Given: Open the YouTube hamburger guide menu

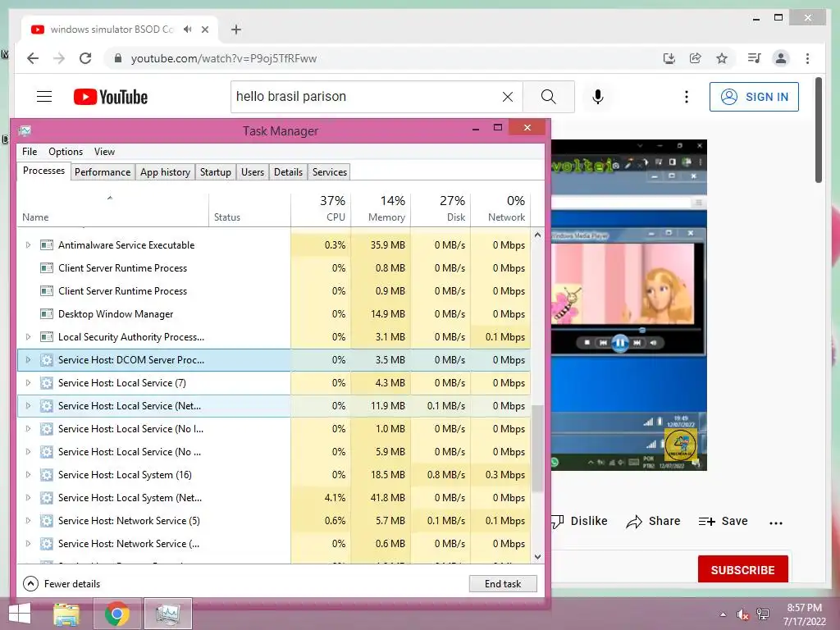Looking at the screenshot, I should (x=44, y=97).
